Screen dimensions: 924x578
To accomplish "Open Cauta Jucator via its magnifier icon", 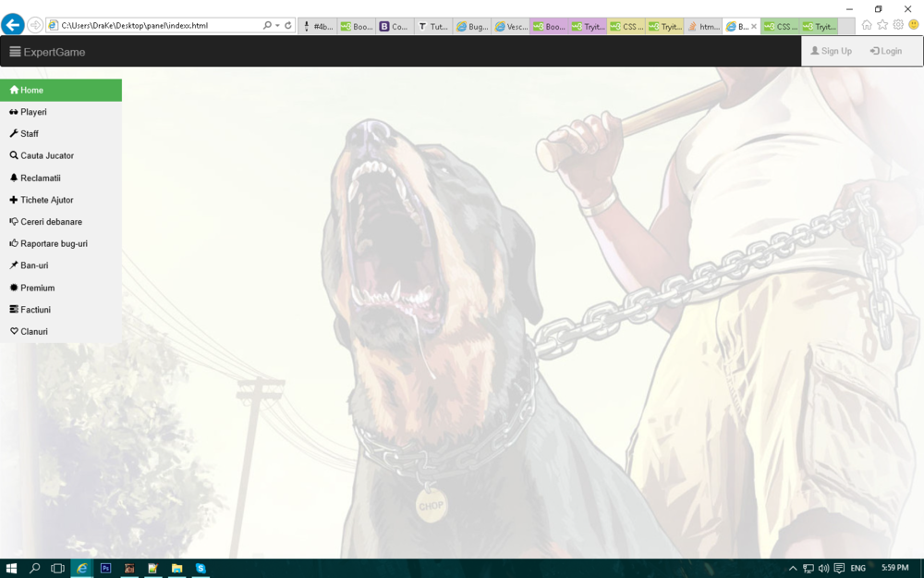I will click(x=14, y=155).
